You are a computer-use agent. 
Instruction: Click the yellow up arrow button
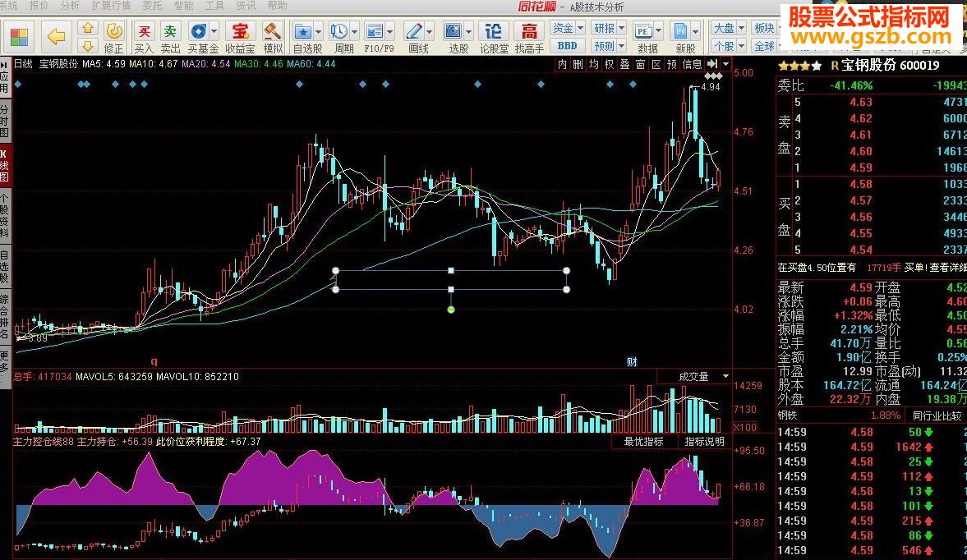[88, 29]
